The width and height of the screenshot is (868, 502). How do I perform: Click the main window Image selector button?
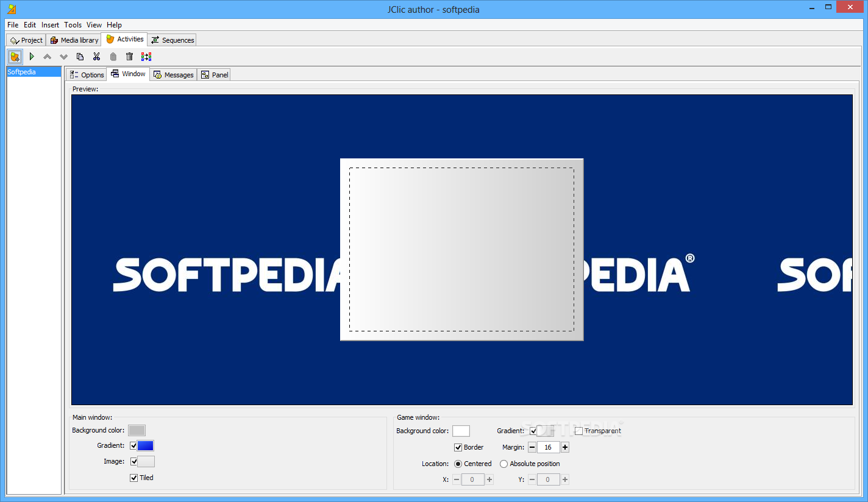pos(146,462)
